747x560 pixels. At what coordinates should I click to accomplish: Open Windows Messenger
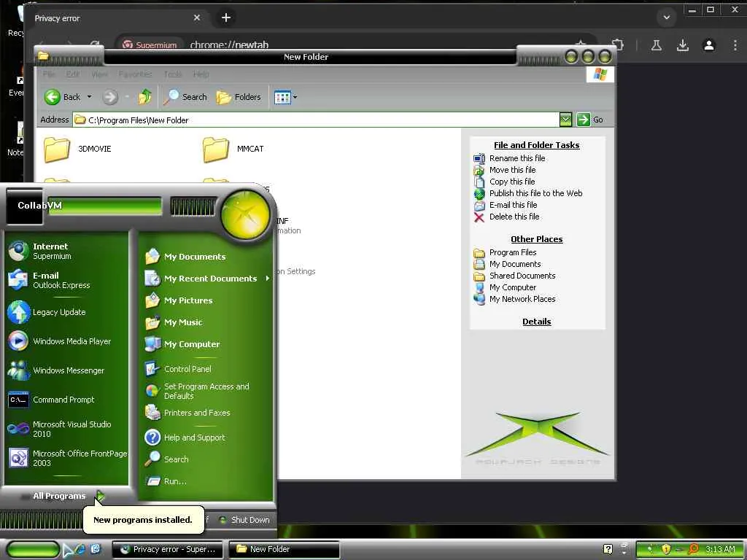coord(66,370)
